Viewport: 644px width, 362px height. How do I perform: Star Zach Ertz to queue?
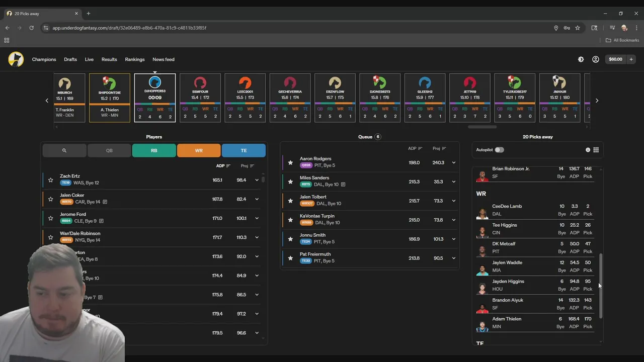click(x=50, y=180)
